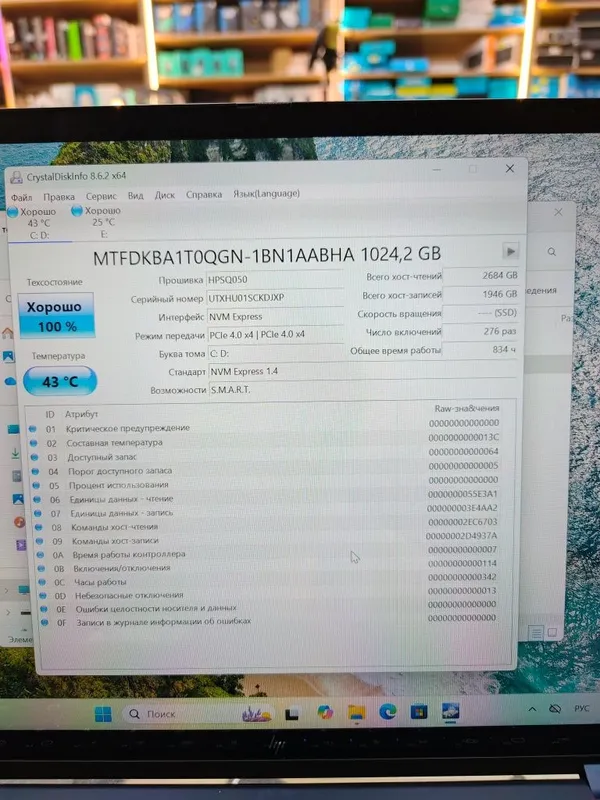Click the next disk arrow button
The image size is (600, 800).
[x=510, y=251]
